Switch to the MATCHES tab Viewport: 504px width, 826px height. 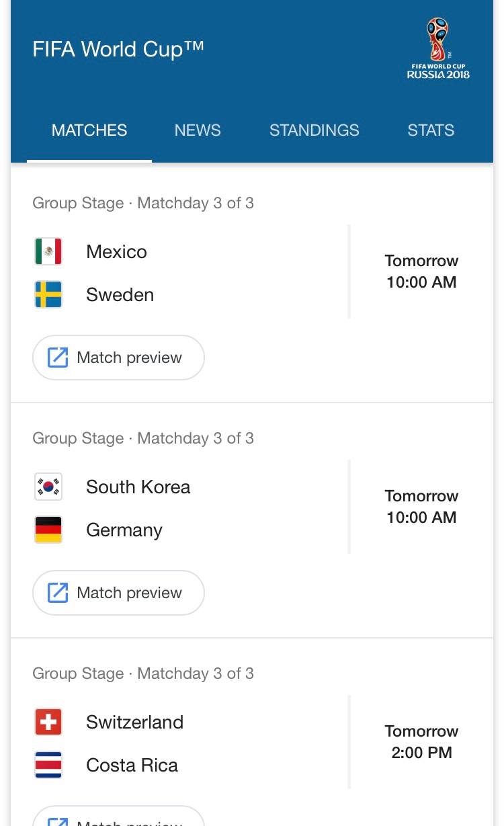click(x=89, y=130)
